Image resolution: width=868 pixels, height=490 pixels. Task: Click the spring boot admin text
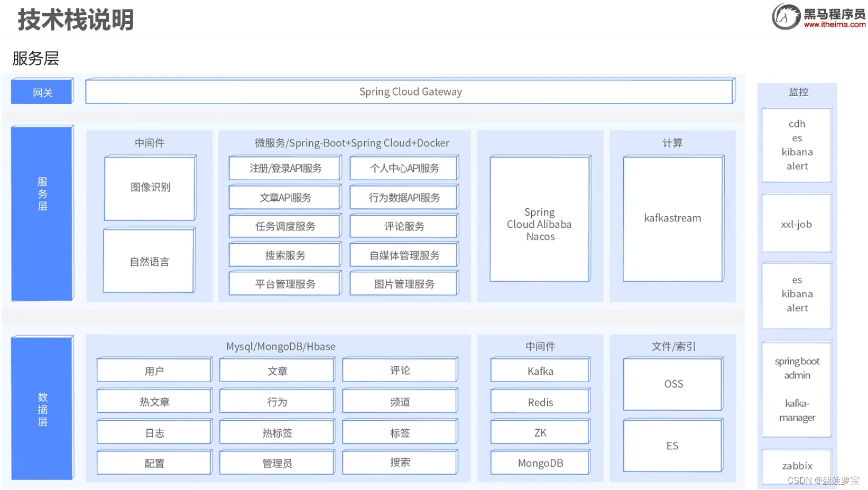point(797,368)
